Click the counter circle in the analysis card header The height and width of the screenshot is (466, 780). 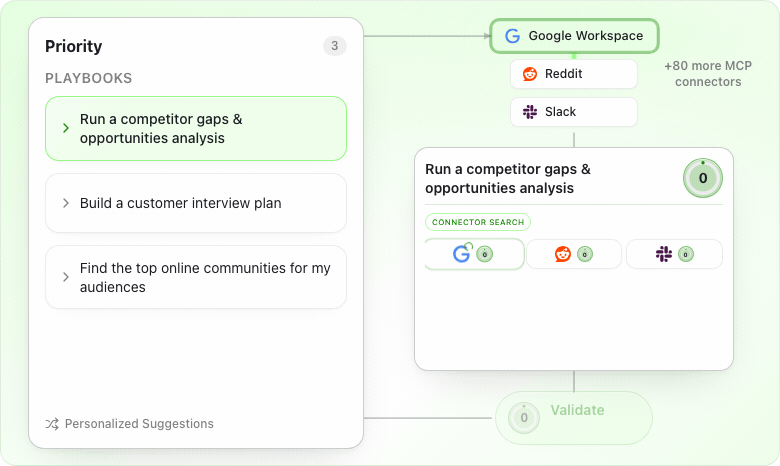[x=702, y=178]
